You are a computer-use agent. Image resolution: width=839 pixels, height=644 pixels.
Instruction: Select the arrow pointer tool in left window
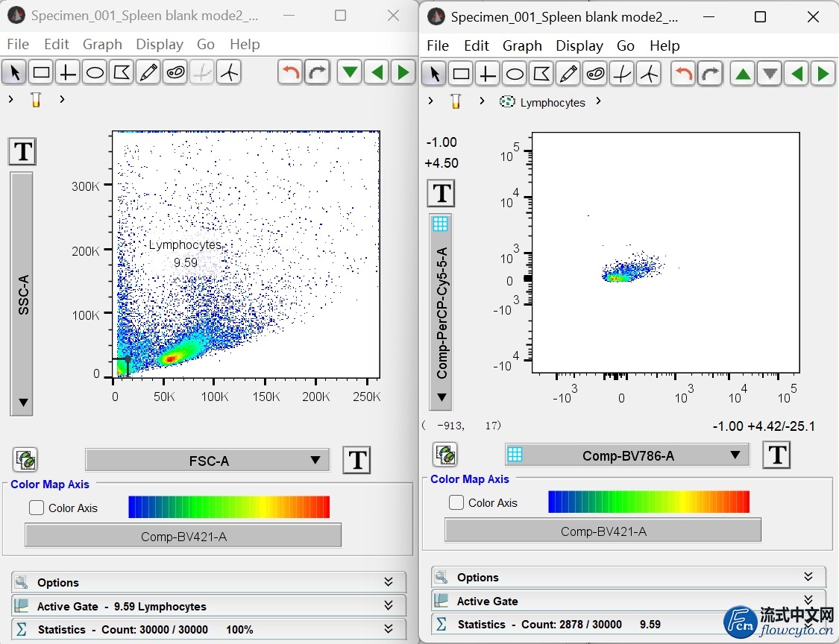14,72
